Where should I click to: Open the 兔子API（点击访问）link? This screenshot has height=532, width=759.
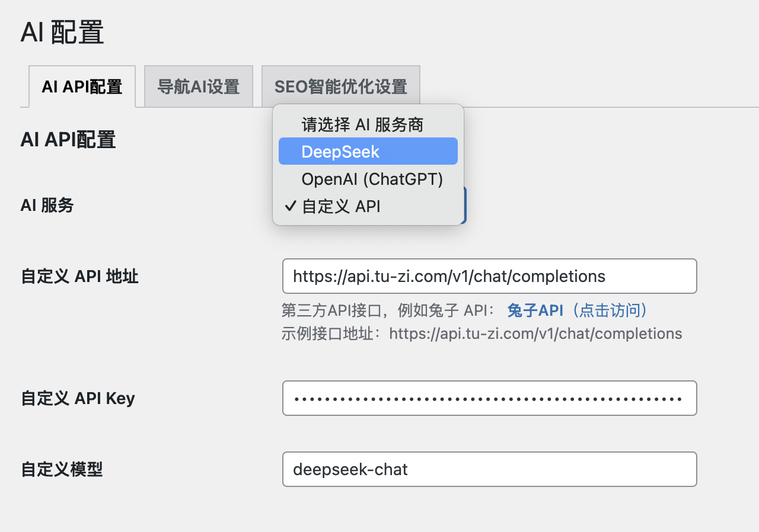coord(578,310)
